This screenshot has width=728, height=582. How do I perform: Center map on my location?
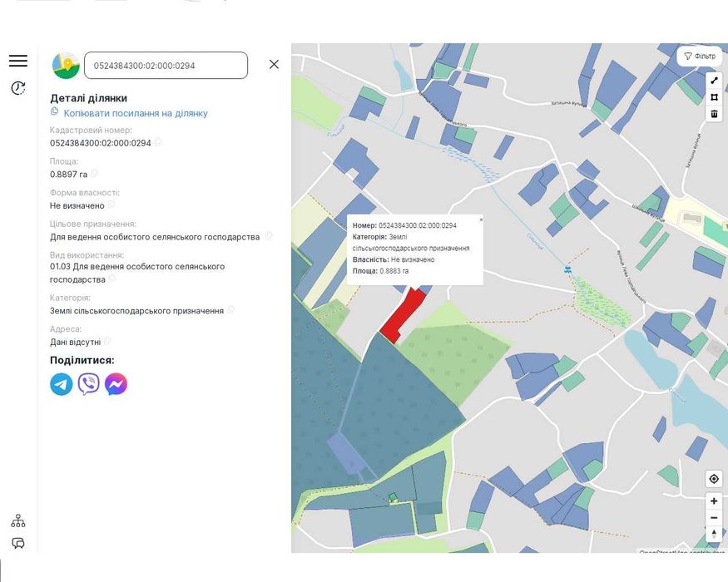(x=713, y=479)
